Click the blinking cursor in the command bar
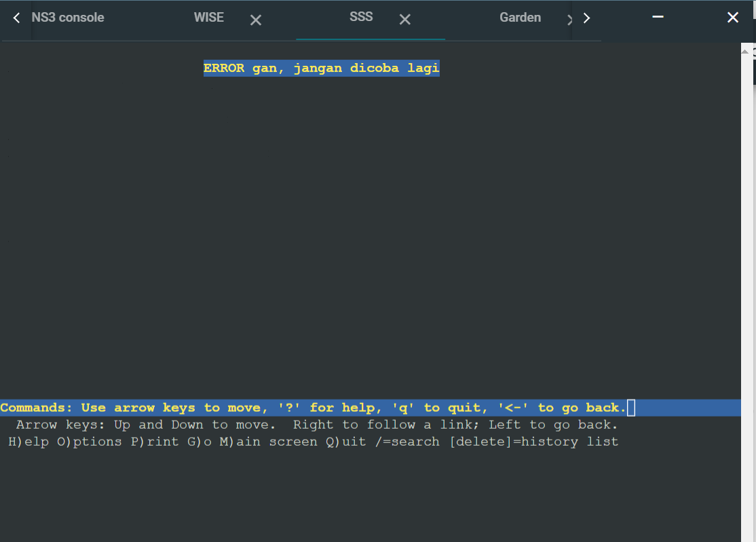The image size is (756, 542). 631,407
